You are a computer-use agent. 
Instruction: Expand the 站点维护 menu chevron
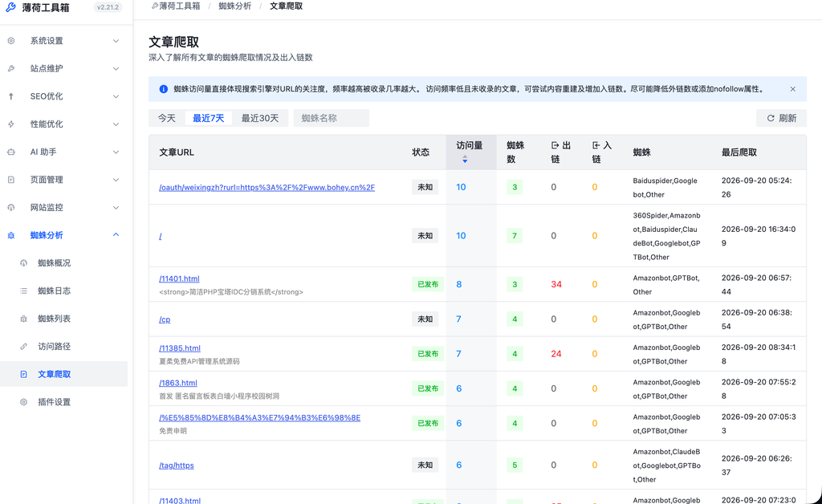(116, 69)
